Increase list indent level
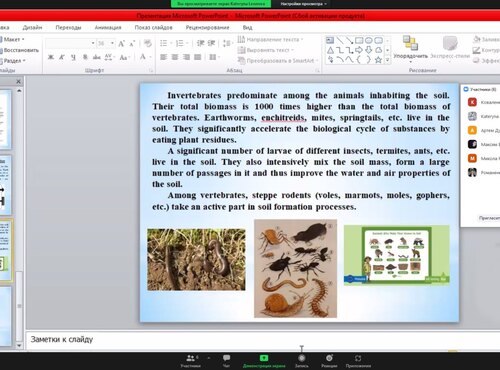The width and height of the screenshot is (500, 370). (212, 43)
